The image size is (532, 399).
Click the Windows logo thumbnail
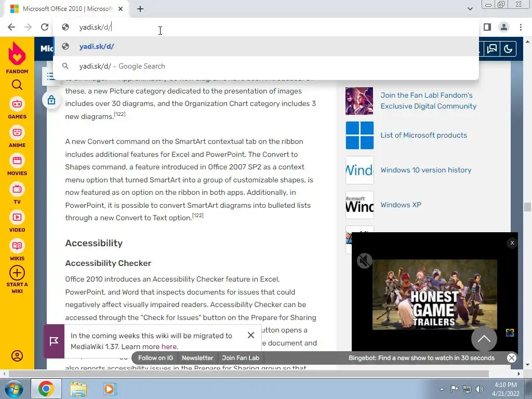tap(360, 136)
